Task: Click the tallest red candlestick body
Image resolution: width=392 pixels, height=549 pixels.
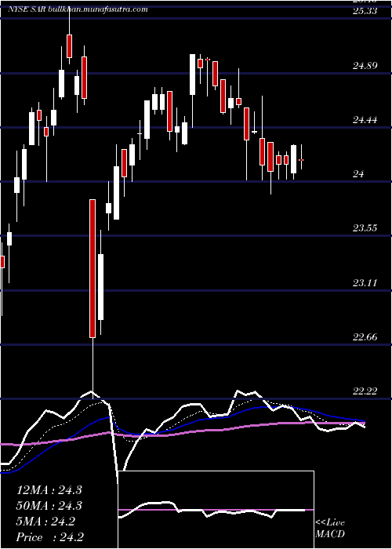Action: coord(93,268)
